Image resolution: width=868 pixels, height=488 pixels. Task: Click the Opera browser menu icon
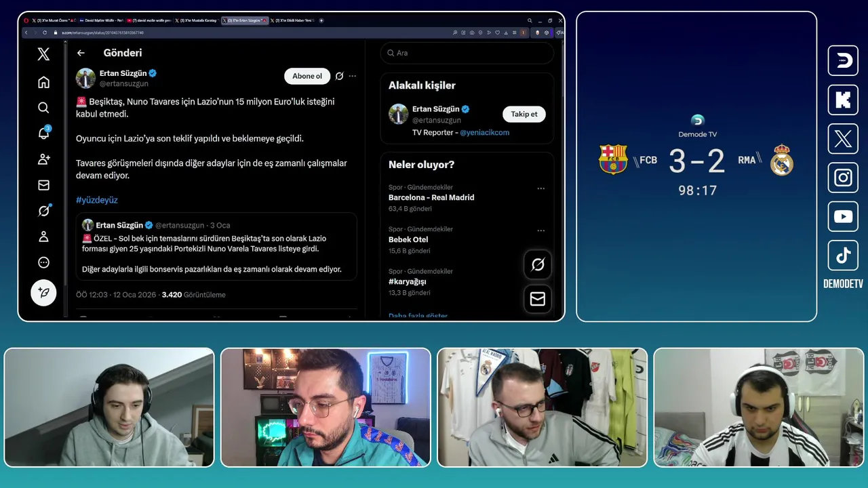[26, 20]
